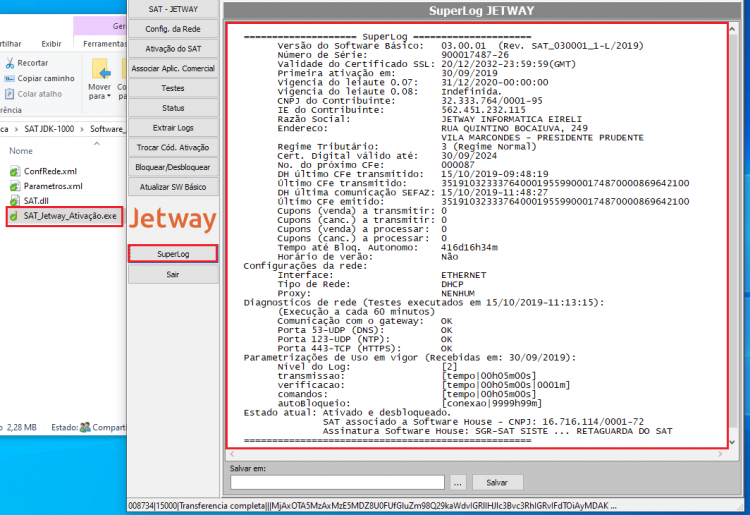This screenshot has width=750, height=515.
Task: Click Associar Aplic. Comercial button
Action: [173, 68]
